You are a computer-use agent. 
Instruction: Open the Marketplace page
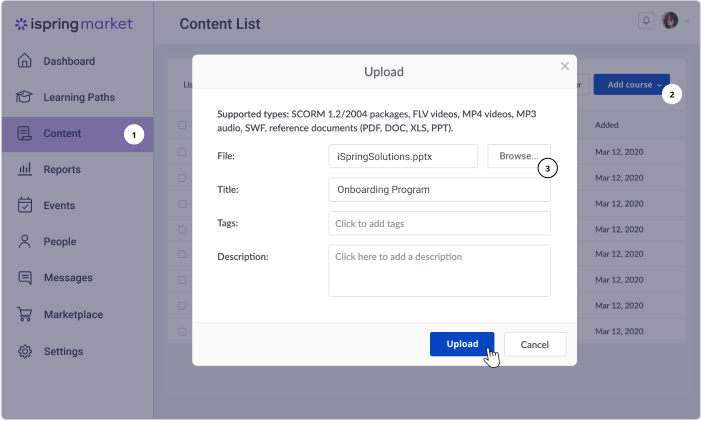(x=73, y=315)
